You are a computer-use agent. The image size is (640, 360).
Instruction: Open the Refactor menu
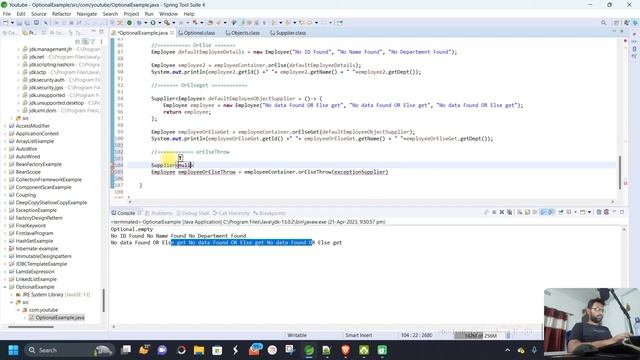[61, 14]
